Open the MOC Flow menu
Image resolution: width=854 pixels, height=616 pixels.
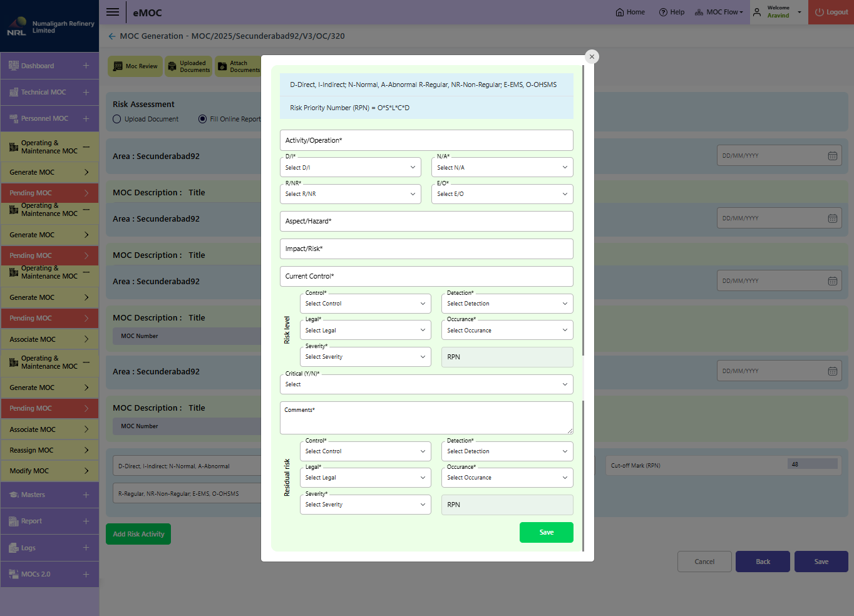point(719,12)
